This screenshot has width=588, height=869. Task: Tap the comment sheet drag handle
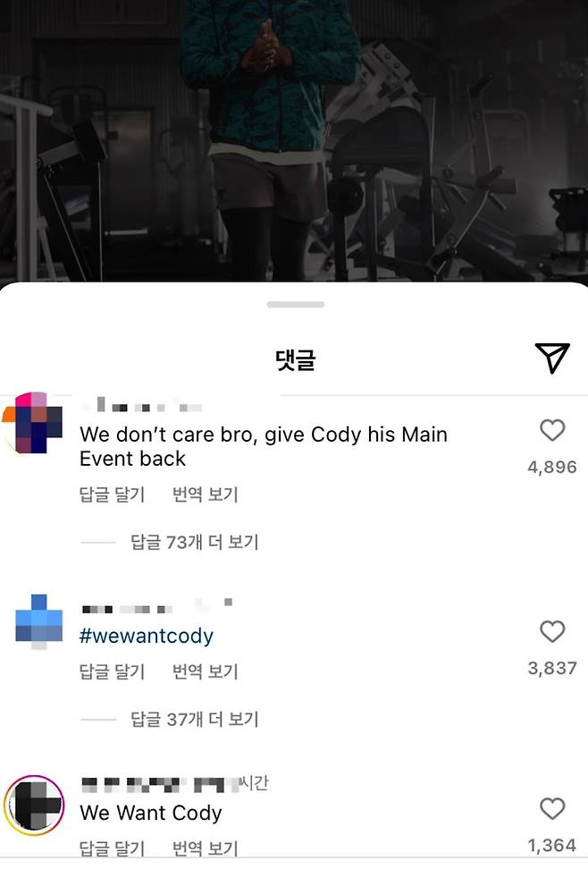(x=295, y=304)
